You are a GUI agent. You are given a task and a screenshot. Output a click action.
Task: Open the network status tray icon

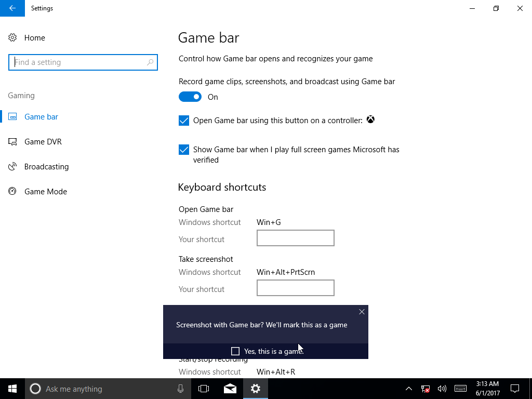425,389
